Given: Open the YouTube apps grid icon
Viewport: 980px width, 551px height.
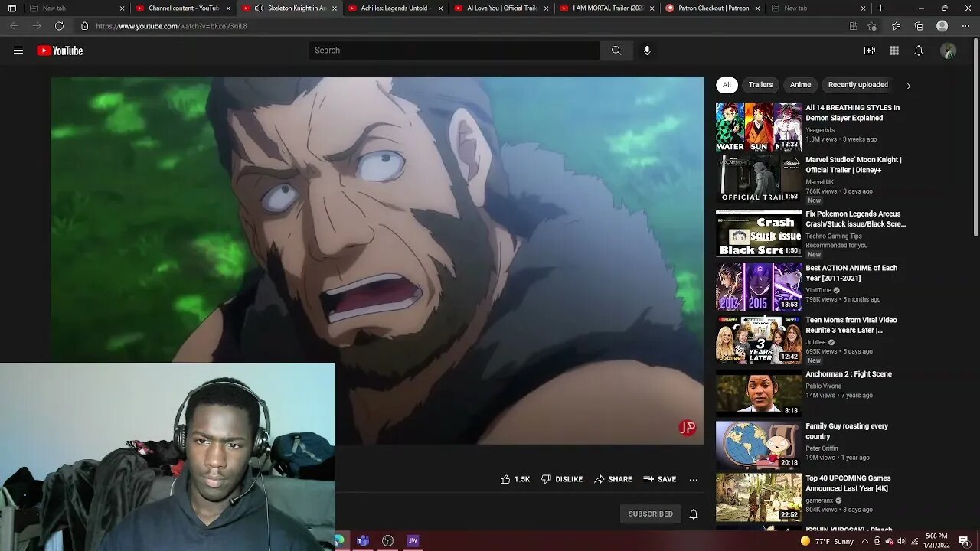Looking at the screenshot, I should tap(893, 51).
